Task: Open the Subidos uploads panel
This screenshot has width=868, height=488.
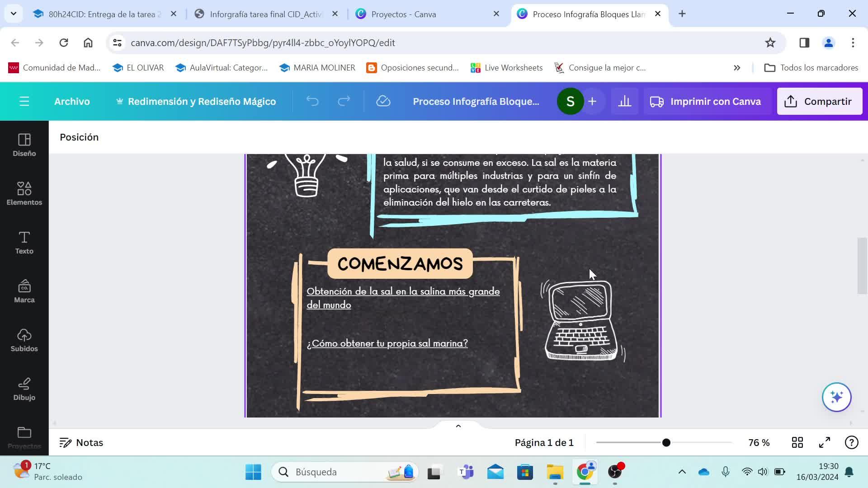Action: 24,340
